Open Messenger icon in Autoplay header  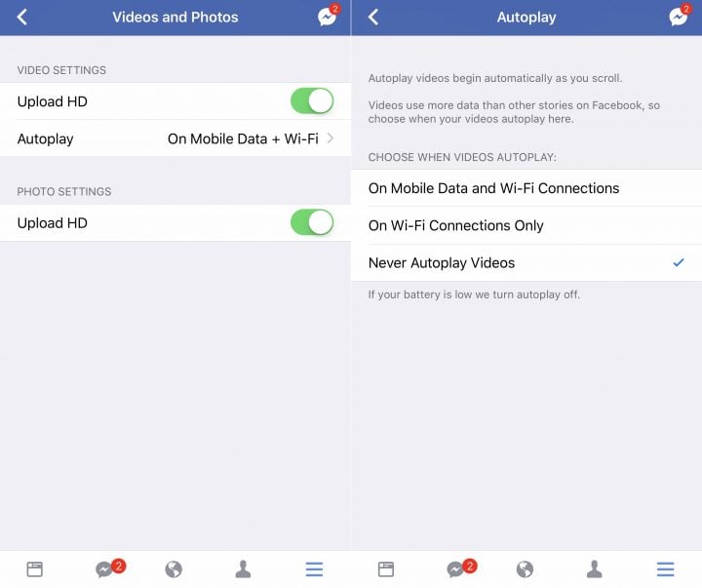pos(680,16)
